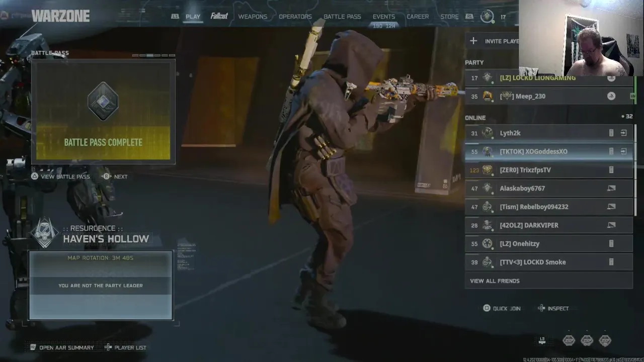This screenshot has height=362, width=644.
Task: Select friend [LZ] Onehitzy
Action: [549, 243]
